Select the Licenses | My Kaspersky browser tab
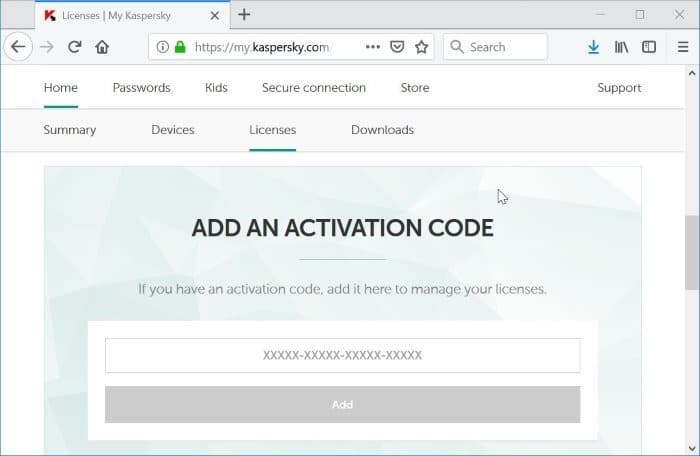This screenshot has width=700, height=456. point(133,16)
